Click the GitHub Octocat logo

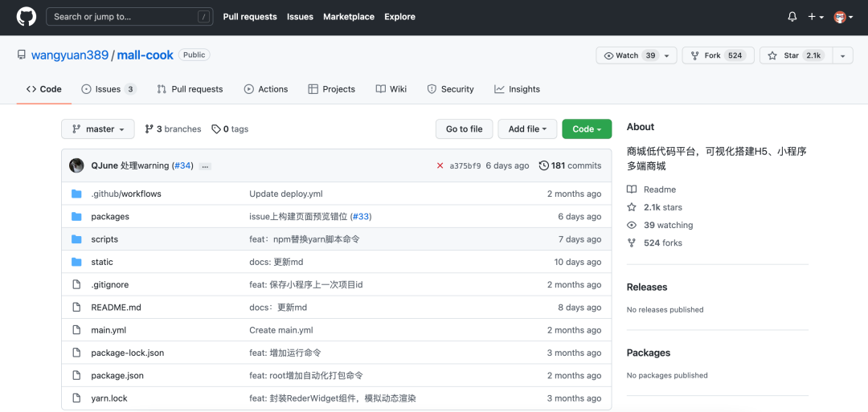[x=26, y=17]
